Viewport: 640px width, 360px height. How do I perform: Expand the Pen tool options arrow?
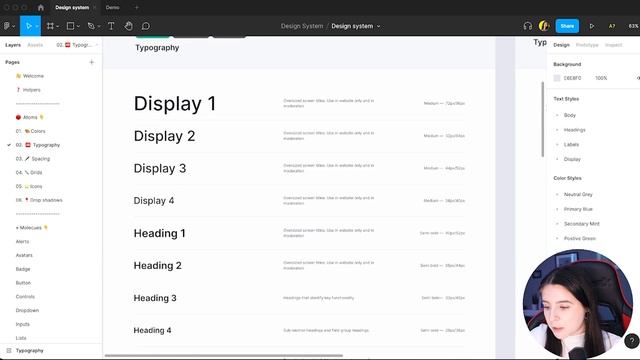[x=99, y=27]
